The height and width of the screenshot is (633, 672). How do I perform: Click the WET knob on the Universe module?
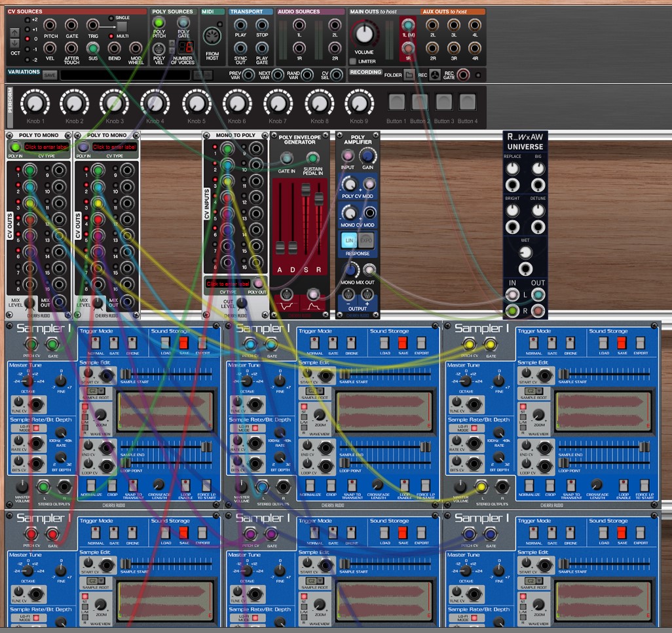525,252
